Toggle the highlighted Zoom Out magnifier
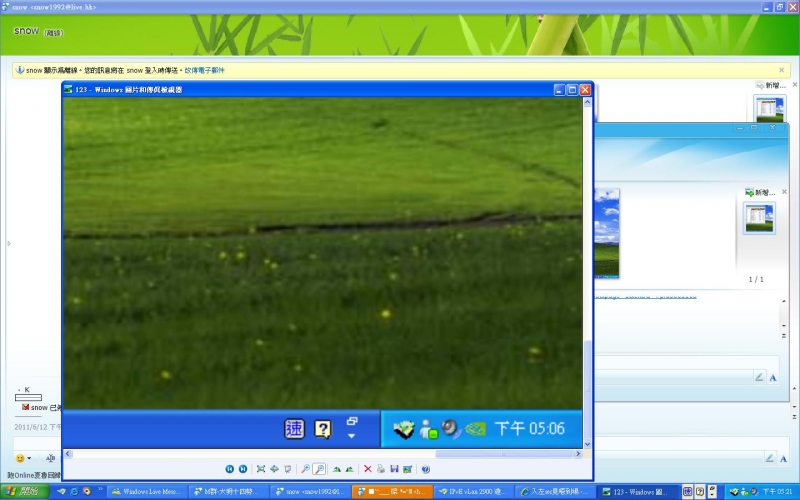Viewport: 800px width, 500px height. coord(319,469)
